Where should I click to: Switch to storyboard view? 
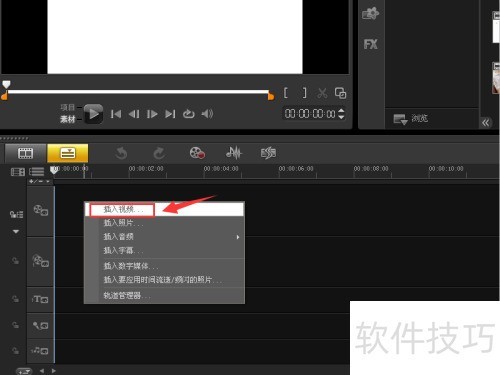tap(25, 153)
